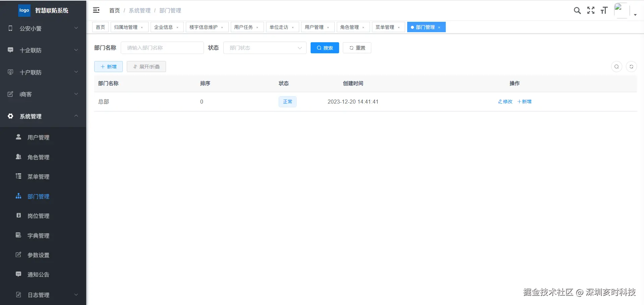Open the header search magnifier icon

pyautogui.click(x=577, y=11)
